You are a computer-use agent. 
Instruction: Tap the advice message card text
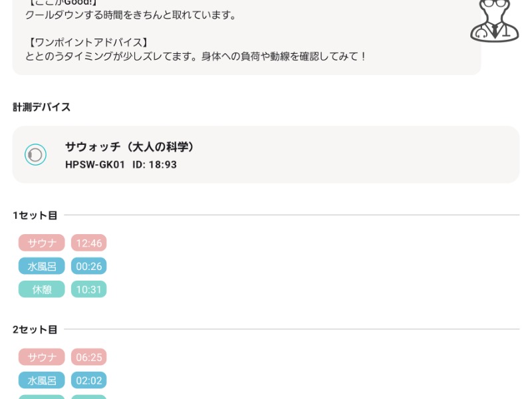(x=195, y=57)
